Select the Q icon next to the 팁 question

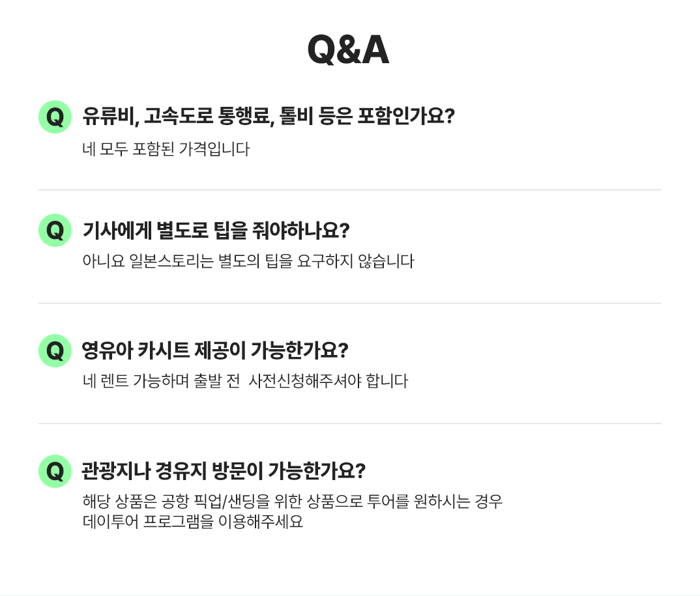55,230
